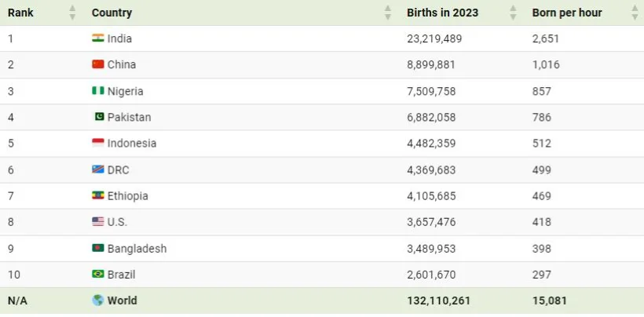Screen dimensions: 644x317
Task: Click the Brazil country name
Action: point(123,275)
